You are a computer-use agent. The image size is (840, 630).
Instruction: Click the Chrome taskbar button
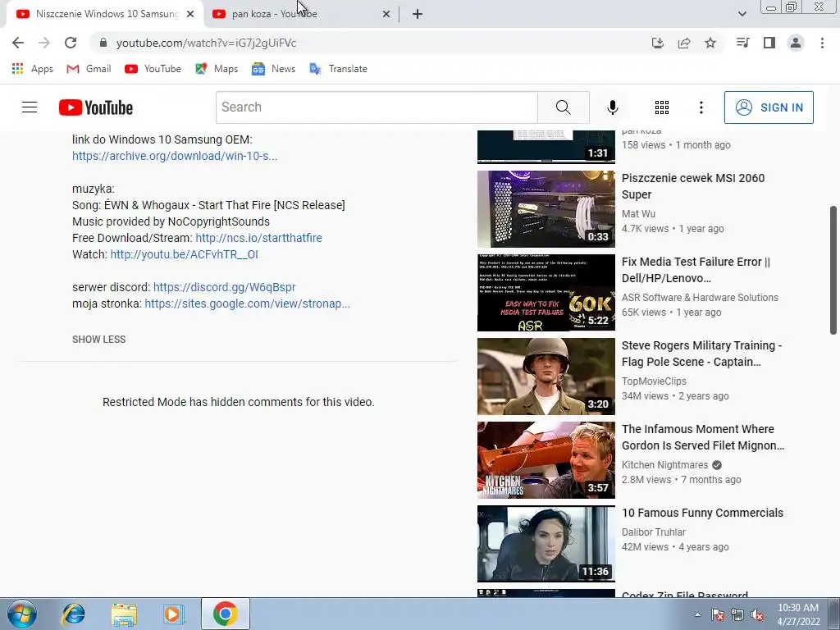point(226,614)
